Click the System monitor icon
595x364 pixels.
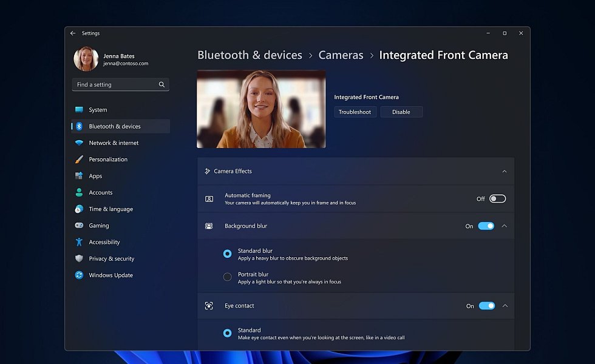79,110
